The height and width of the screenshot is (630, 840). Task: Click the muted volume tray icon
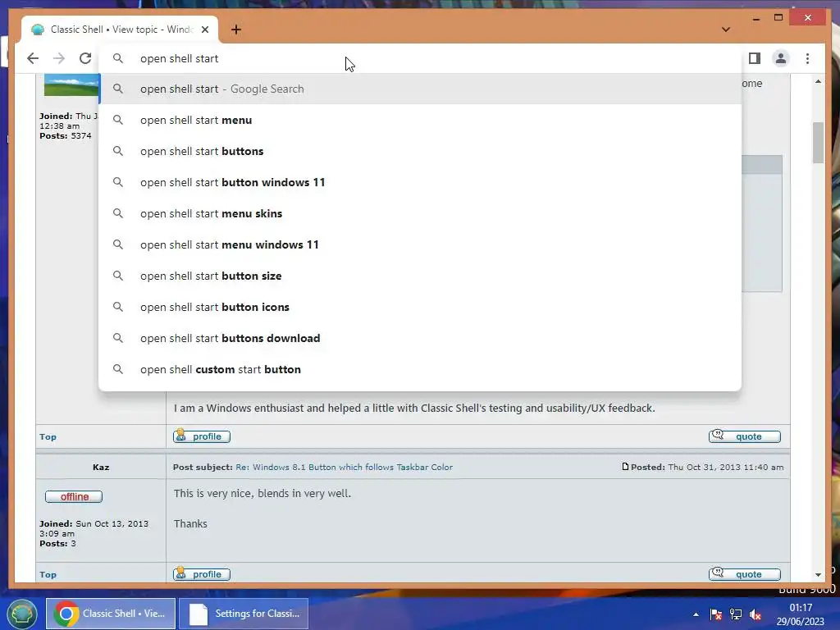(x=756, y=614)
